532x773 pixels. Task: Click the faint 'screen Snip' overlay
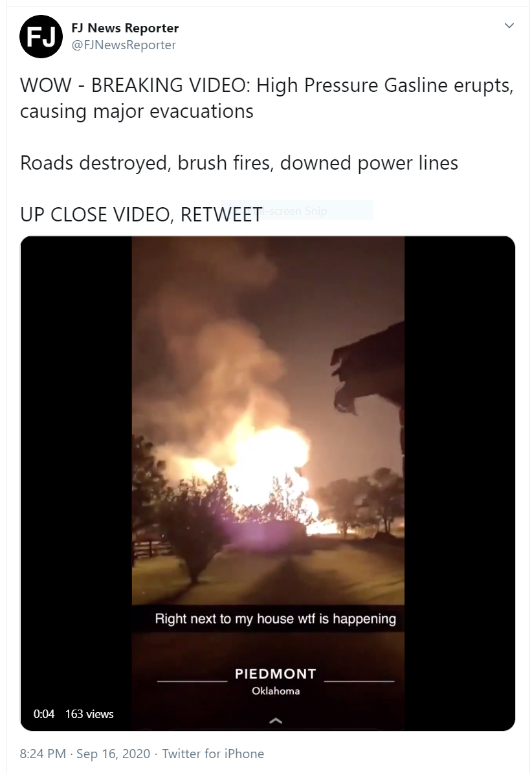(297, 210)
